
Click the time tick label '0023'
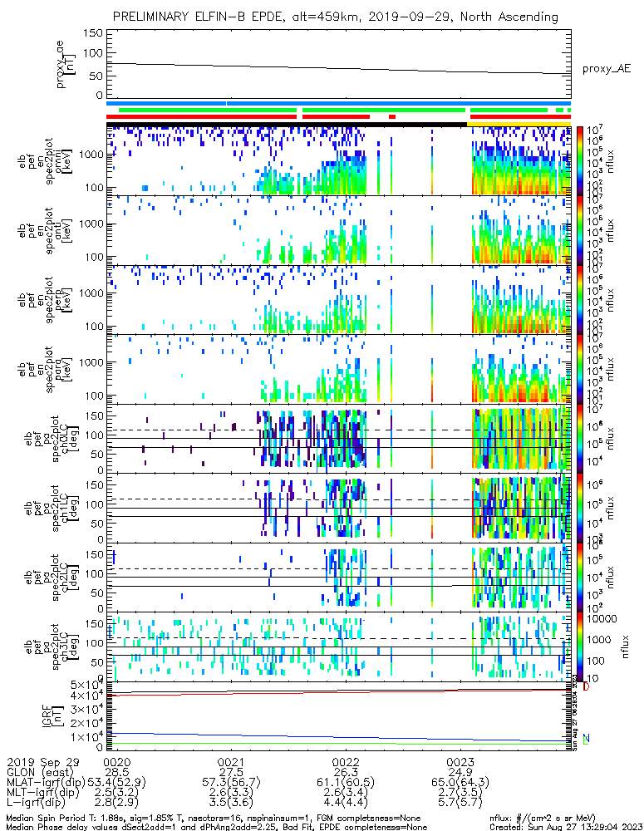(460, 762)
